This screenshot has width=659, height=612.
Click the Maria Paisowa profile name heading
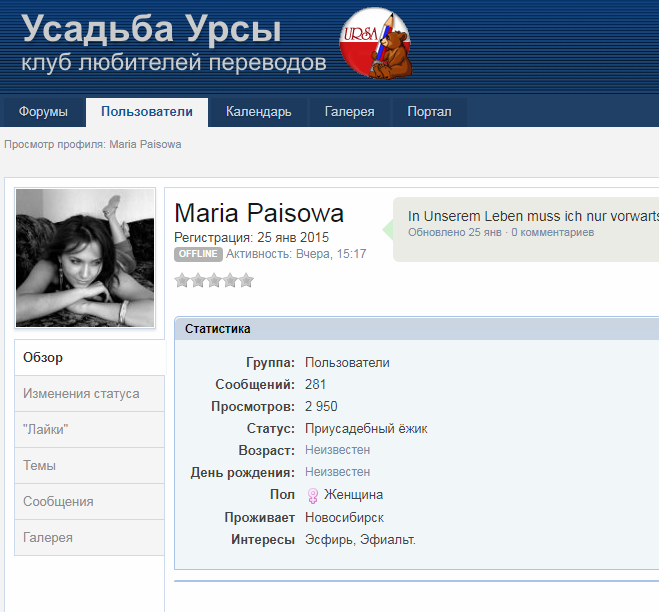pos(259,213)
